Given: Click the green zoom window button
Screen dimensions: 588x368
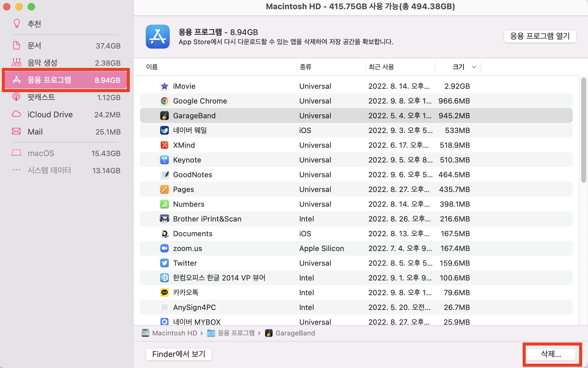Looking at the screenshot, I should coord(31,7).
